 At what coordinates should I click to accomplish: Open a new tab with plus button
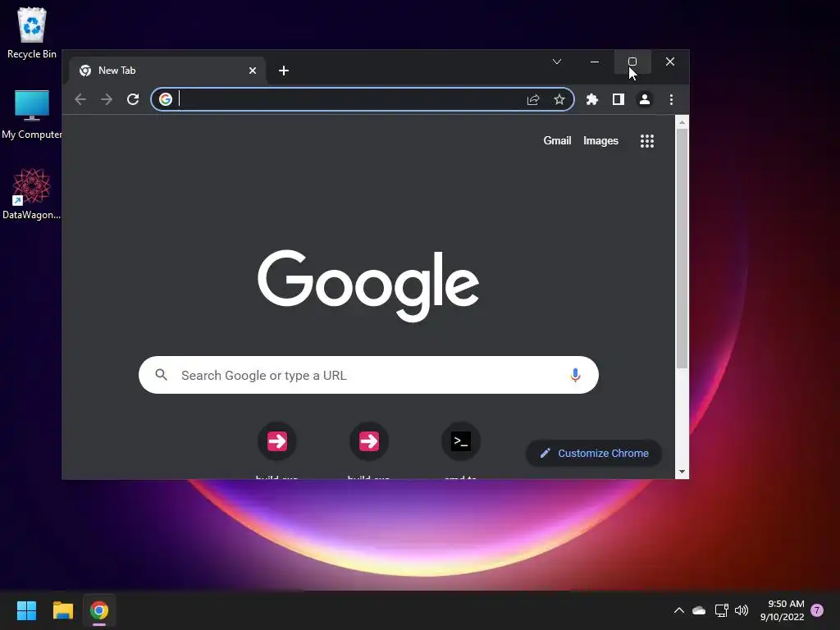tap(284, 71)
